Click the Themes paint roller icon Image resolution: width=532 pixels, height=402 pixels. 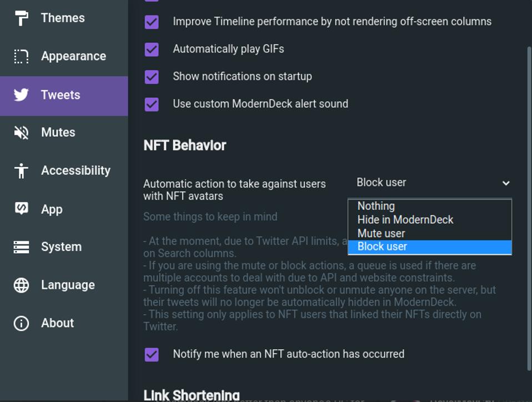click(21, 18)
